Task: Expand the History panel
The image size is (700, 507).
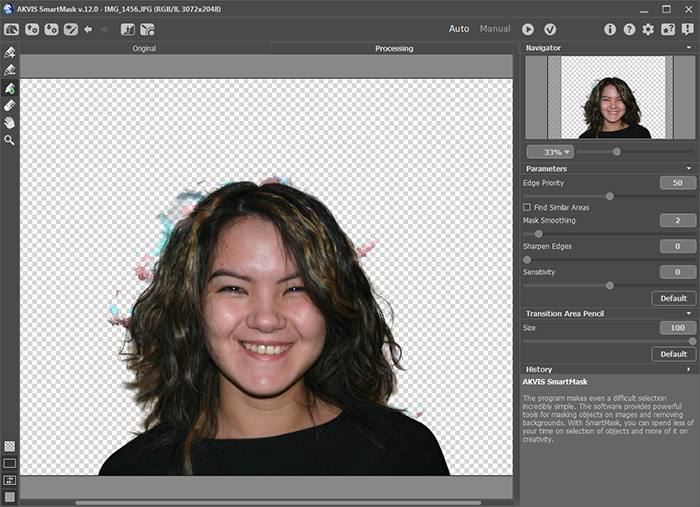Action: pos(688,369)
